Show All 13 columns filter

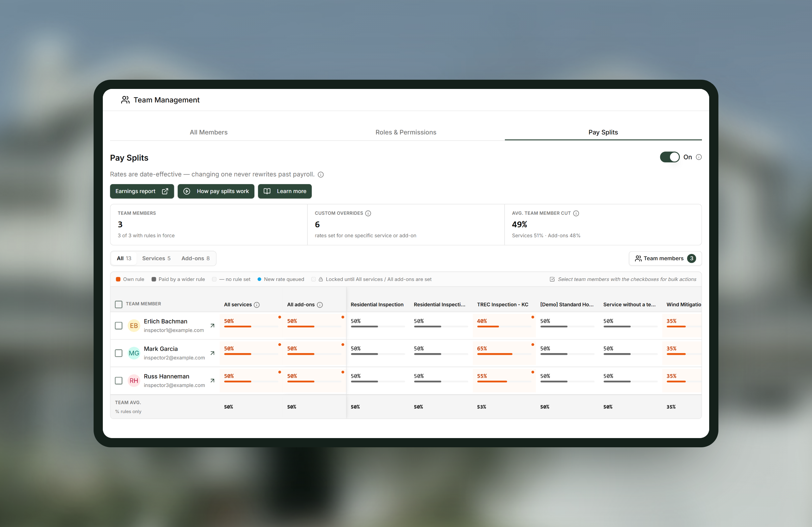pos(124,258)
